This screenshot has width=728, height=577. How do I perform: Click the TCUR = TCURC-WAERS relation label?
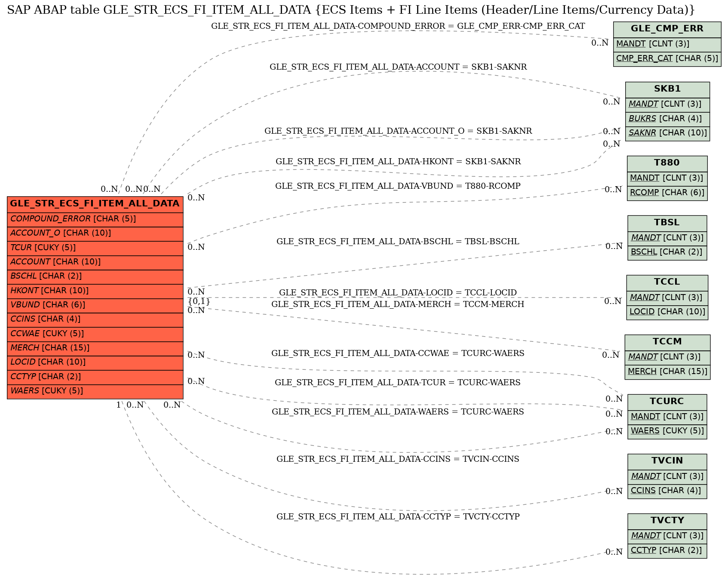click(x=398, y=383)
